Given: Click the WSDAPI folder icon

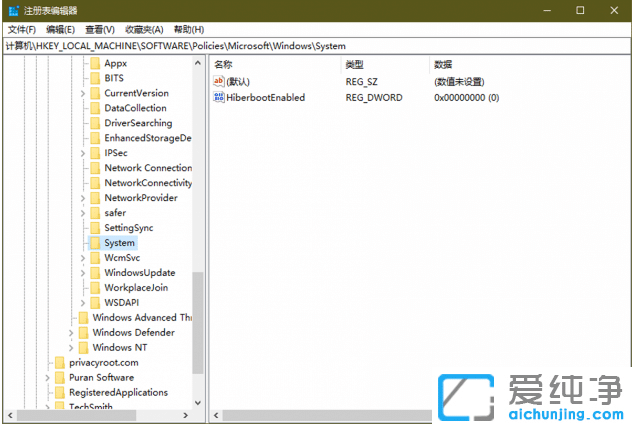Looking at the screenshot, I should coord(95,302).
